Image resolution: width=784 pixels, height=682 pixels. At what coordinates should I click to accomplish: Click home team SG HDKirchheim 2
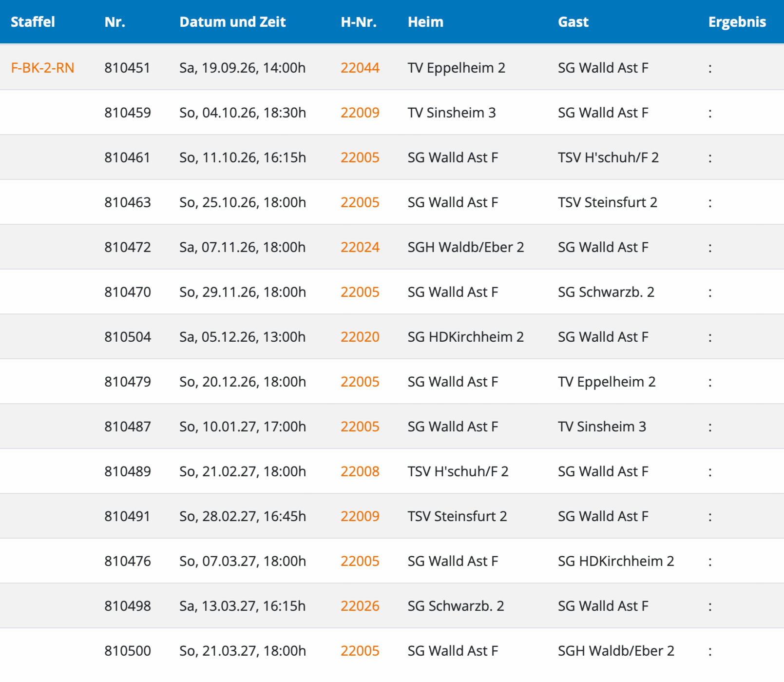point(465,337)
